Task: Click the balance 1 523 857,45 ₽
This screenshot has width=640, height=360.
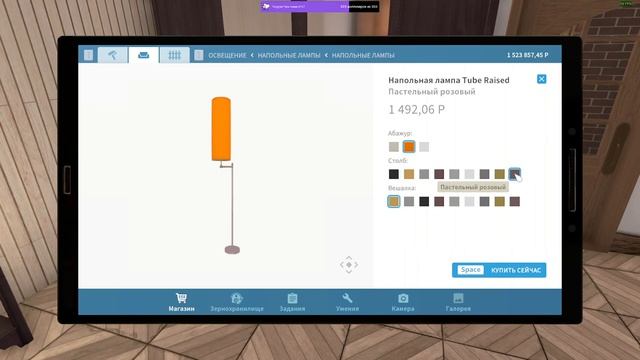Action: click(527, 55)
